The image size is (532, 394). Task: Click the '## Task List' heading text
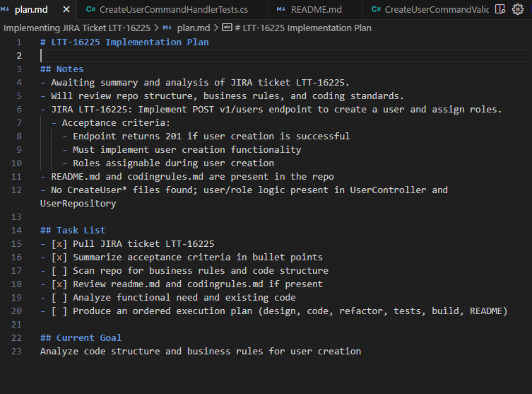click(73, 231)
